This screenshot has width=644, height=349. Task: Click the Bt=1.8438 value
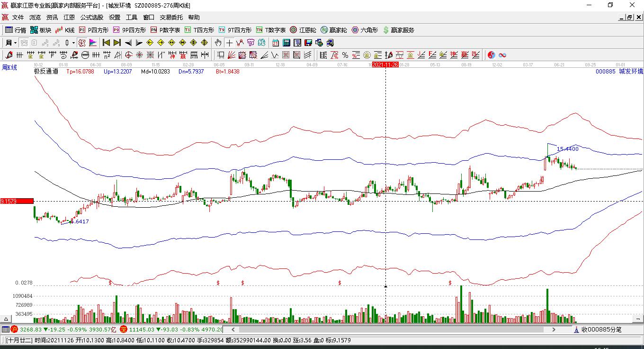pyautogui.click(x=228, y=72)
